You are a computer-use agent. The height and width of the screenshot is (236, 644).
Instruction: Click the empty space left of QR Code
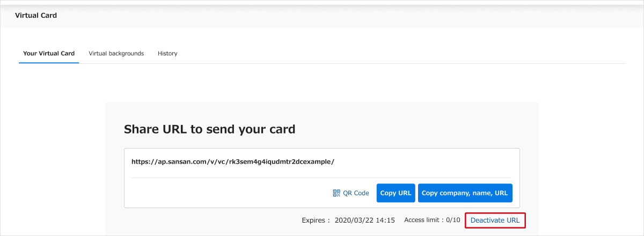click(231, 193)
